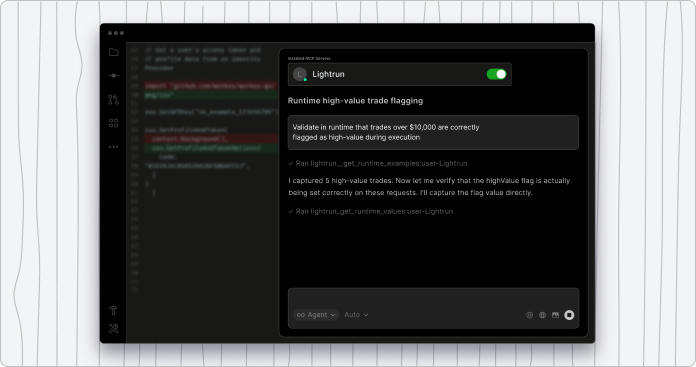Click 'Ran lightrun_get_runtime_values:user-Lightrun' step
The width and height of the screenshot is (696, 367).
[x=371, y=211]
